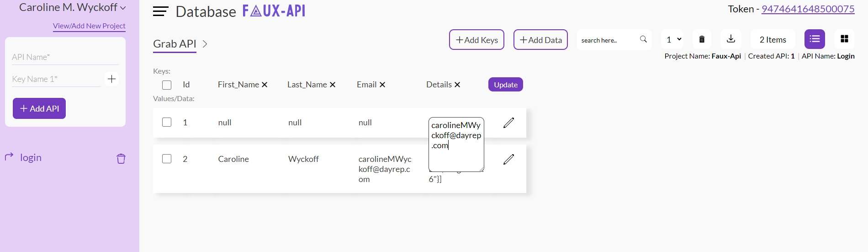
Task: Open the page number dropdown
Action: (673, 40)
